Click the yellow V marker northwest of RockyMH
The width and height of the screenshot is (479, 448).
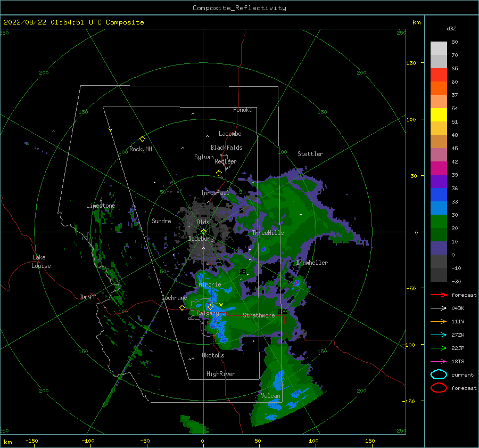tap(111, 131)
